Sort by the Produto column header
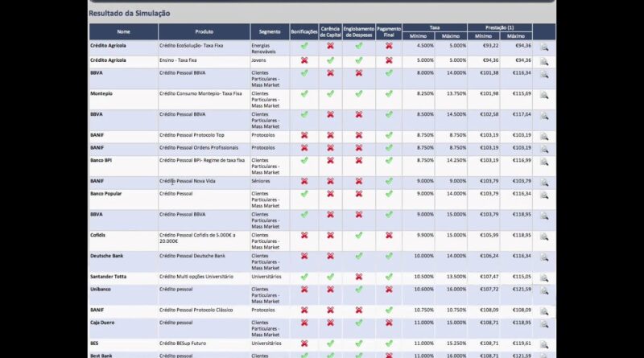 pyautogui.click(x=204, y=31)
